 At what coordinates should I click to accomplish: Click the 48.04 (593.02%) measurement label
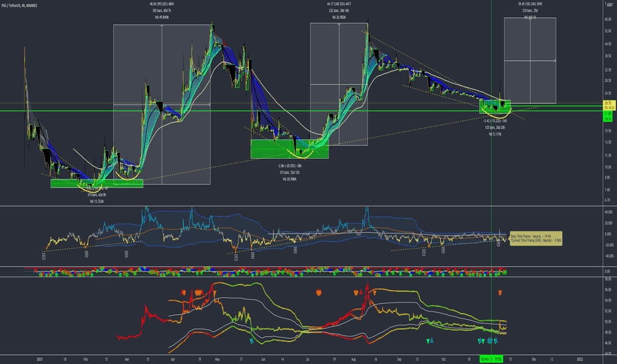point(162,4)
